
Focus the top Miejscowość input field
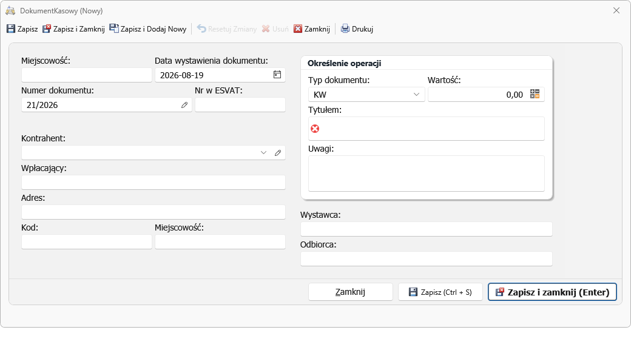87,75
